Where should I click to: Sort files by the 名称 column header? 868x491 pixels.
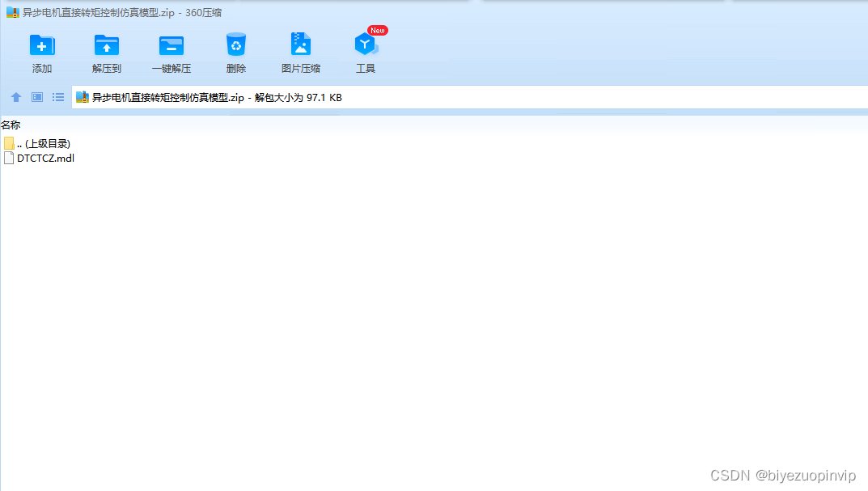[11, 125]
